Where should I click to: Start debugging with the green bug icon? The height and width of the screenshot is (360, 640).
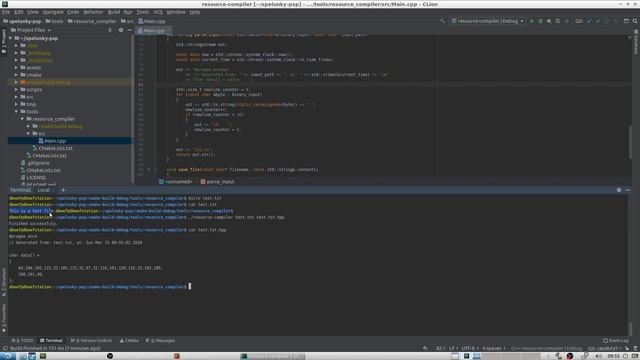[540, 21]
